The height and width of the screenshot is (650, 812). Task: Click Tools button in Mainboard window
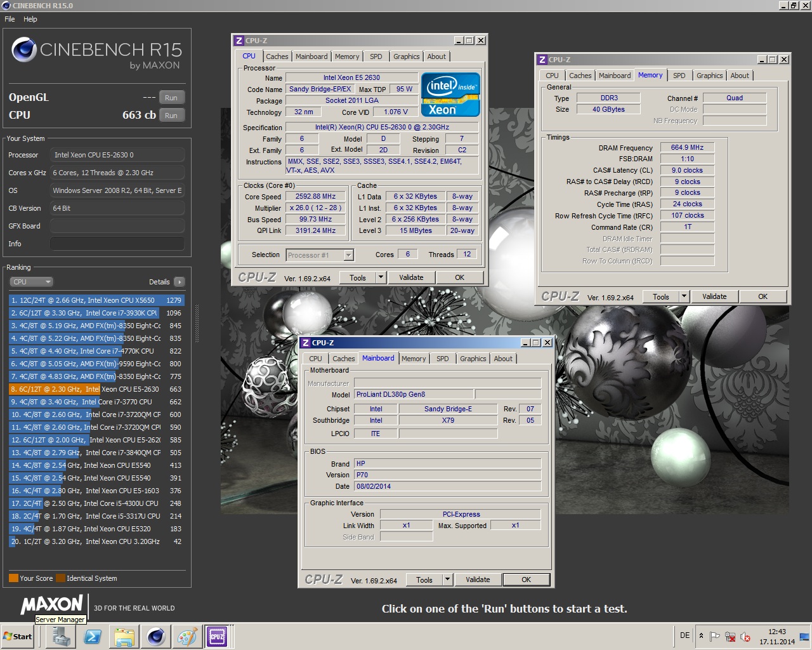tap(424, 580)
